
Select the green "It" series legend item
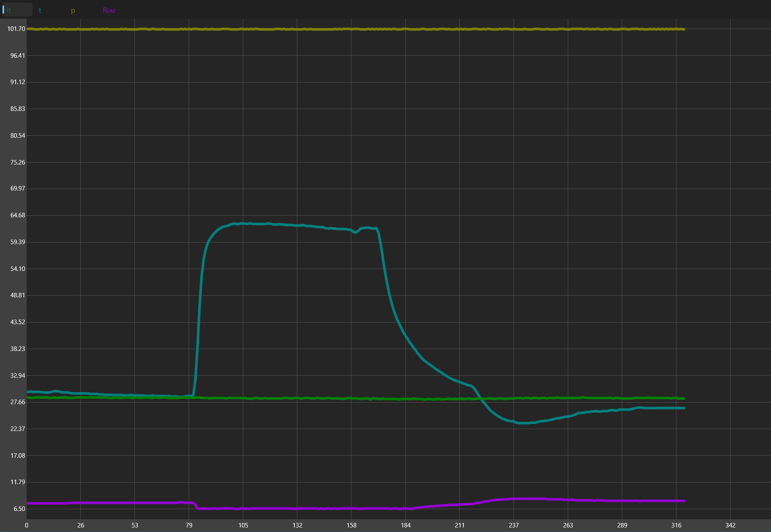click(x=9, y=10)
